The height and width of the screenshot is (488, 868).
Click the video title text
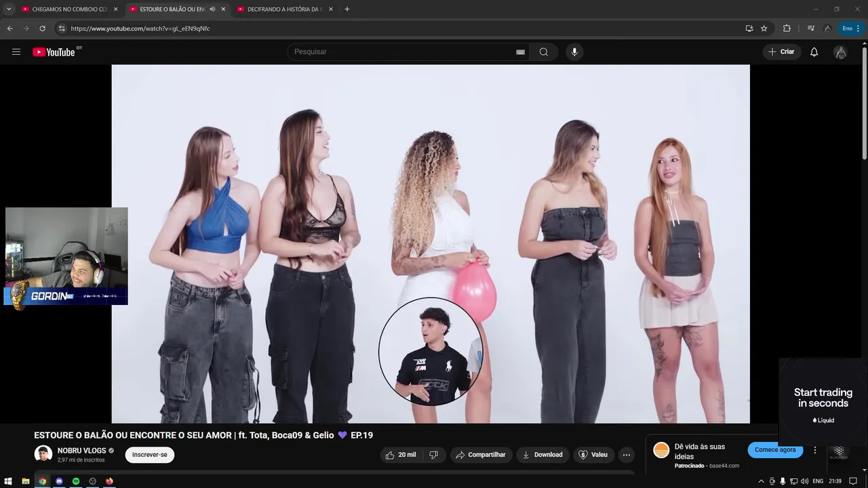point(203,435)
